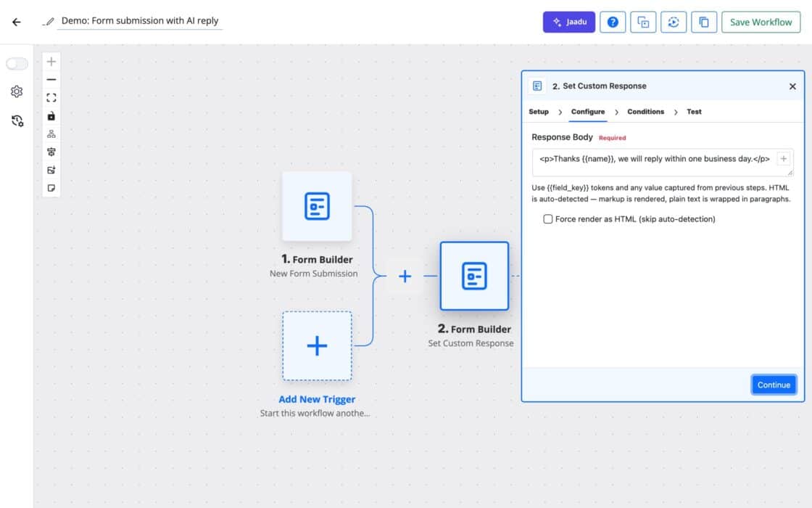
Task: Zoom in on canvas with the plus tool
Action: [51, 62]
